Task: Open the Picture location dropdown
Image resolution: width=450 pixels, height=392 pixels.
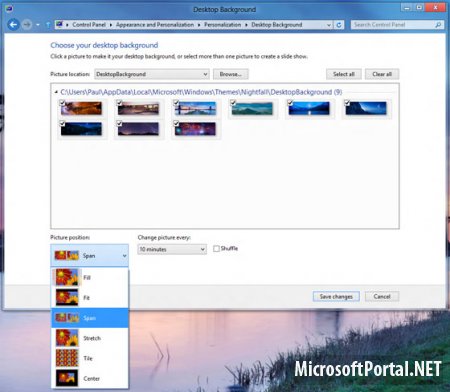Action: click(x=152, y=74)
